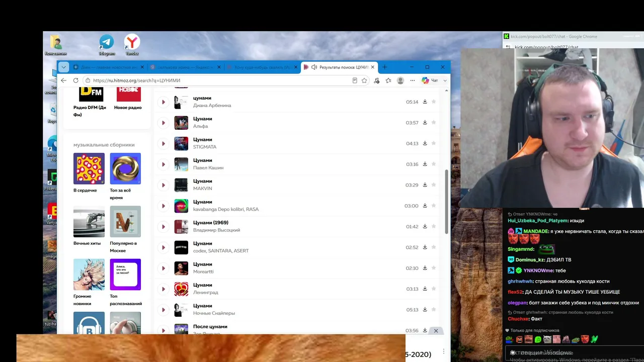Bookmark this page with the star
The height and width of the screenshot is (362, 644).
point(364,80)
